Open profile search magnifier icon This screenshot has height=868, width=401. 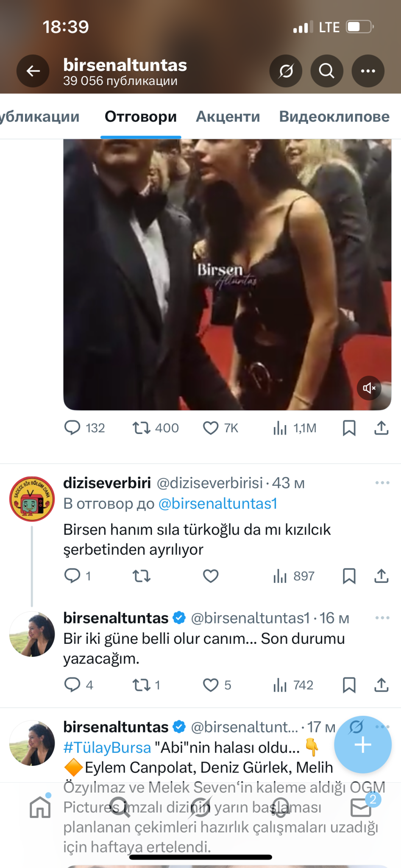coord(326,71)
